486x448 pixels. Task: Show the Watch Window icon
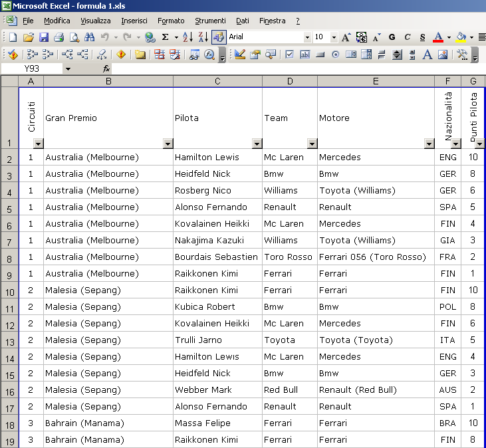pos(194,55)
